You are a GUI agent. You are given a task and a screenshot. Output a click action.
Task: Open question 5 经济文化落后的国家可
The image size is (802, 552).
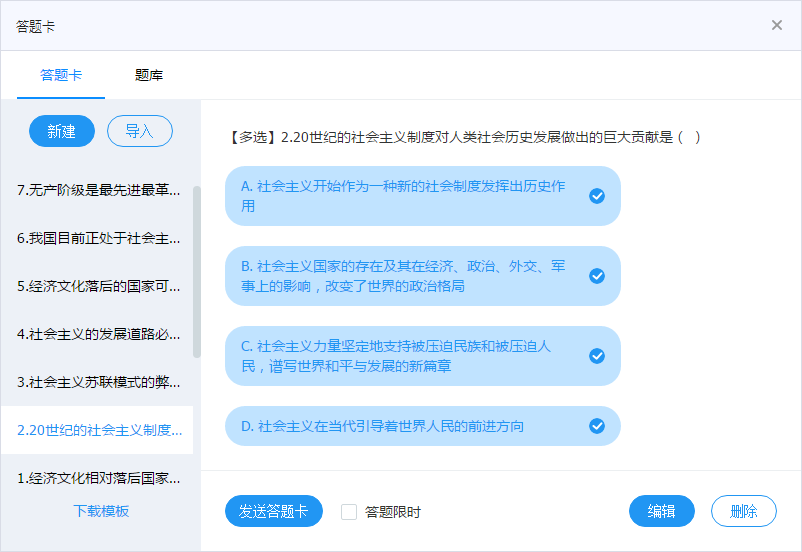[x=99, y=286]
